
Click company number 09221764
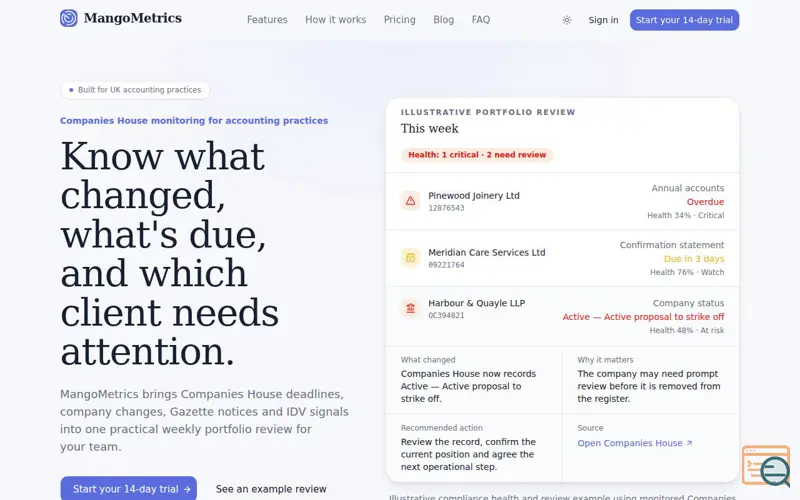446,265
